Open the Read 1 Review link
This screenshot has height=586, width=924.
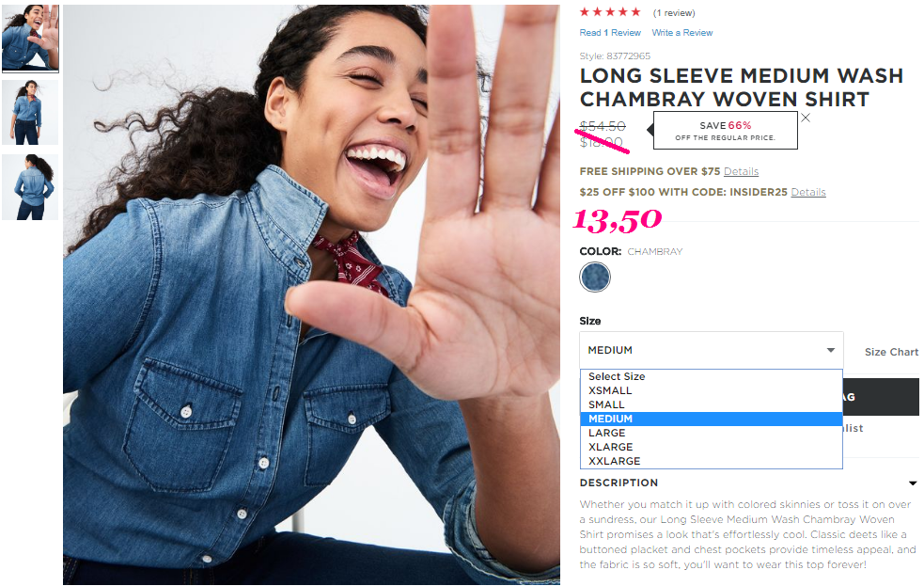pos(610,33)
